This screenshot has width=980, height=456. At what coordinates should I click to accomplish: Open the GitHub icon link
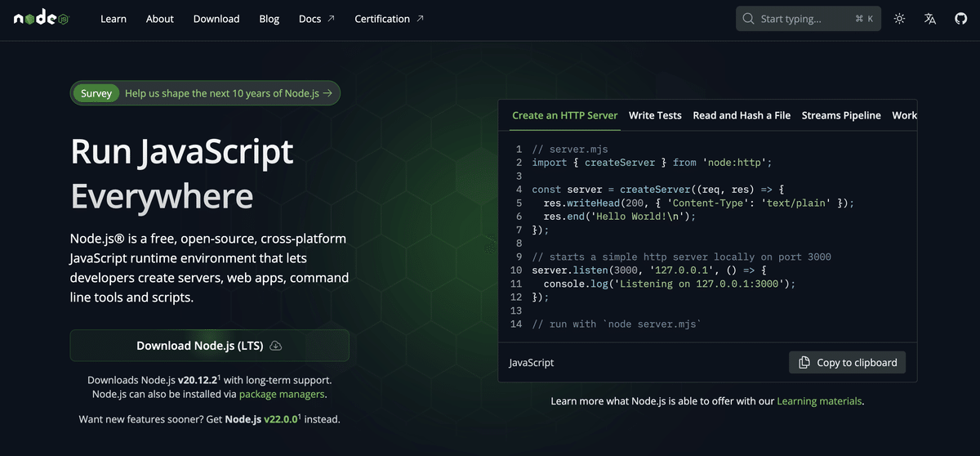(960, 19)
